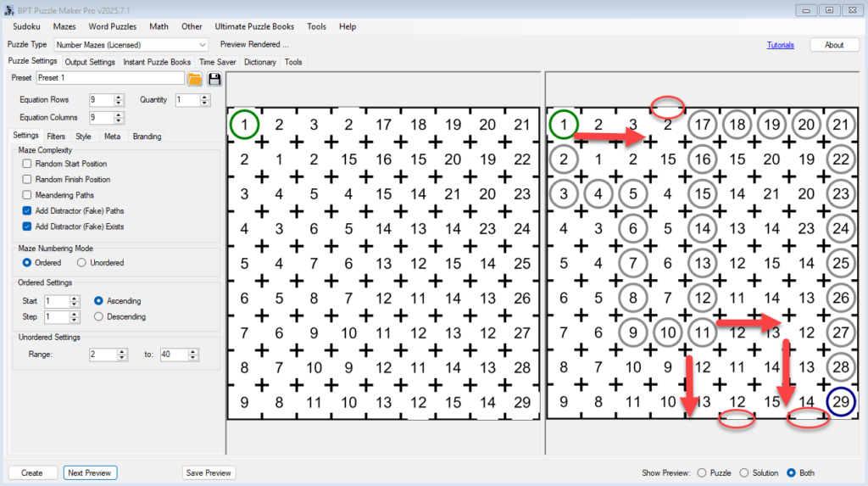Click the green circled 1 in solution

[x=563, y=126]
